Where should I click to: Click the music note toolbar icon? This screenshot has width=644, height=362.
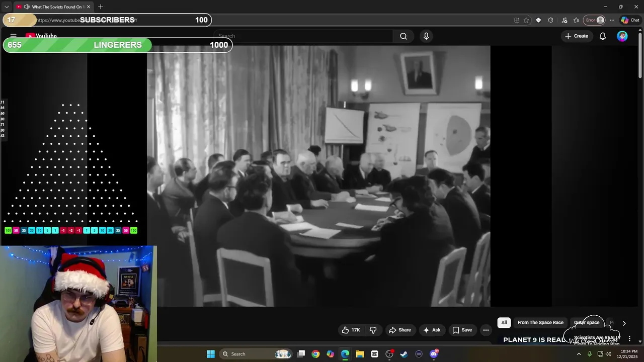click(564, 20)
